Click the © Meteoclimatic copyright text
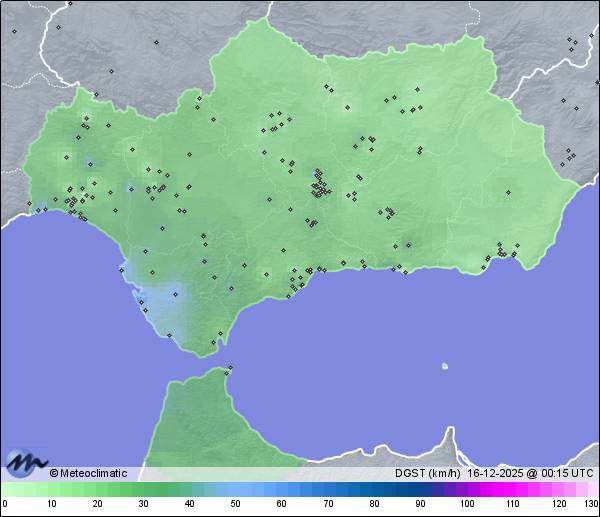 click(x=88, y=473)
